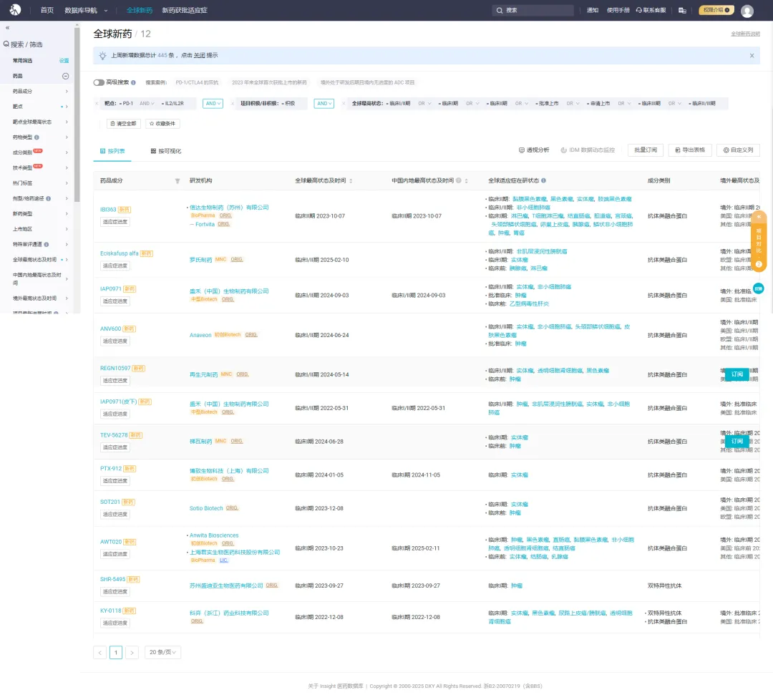Close the blue weekly update notice banner
The width and height of the screenshot is (773, 700).
coord(752,55)
